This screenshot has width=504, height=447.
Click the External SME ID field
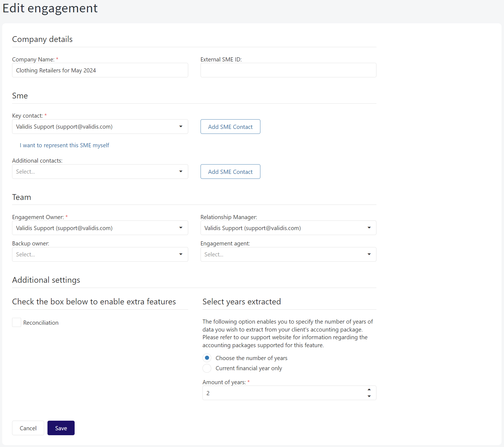pyautogui.click(x=288, y=70)
